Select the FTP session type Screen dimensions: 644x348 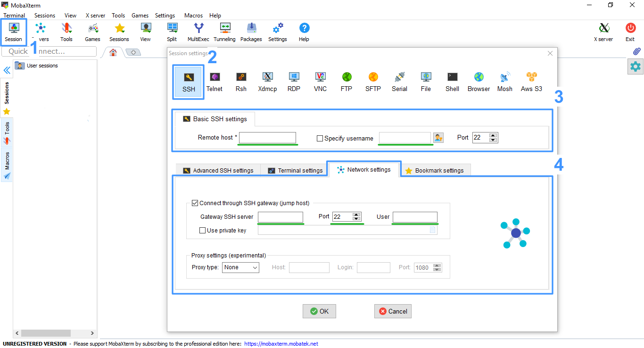(347, 82)
